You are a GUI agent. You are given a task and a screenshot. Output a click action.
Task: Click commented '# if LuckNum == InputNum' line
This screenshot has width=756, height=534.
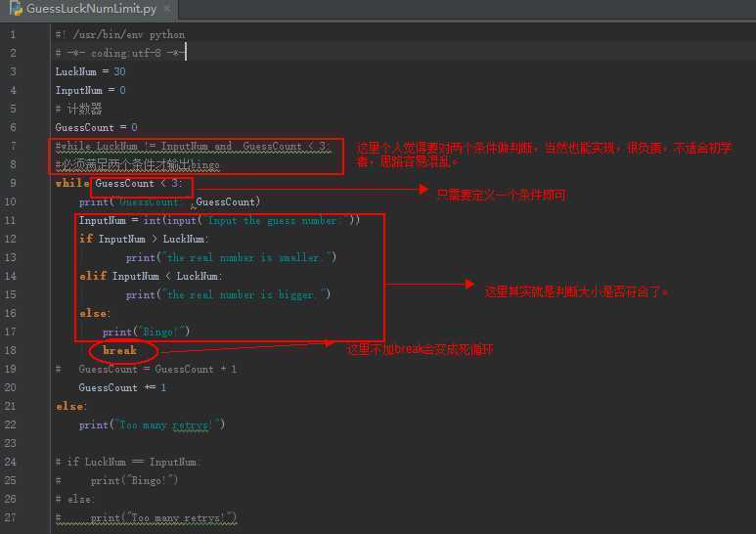(x=127, y=462)
